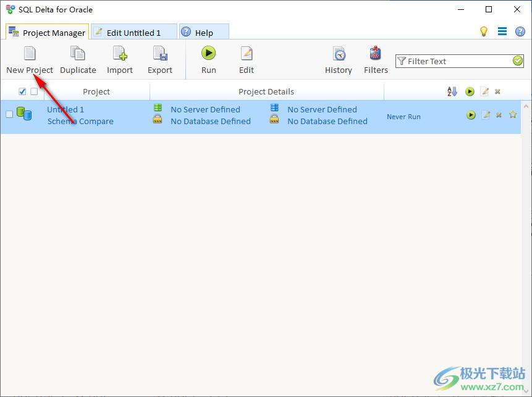The height and width of the screenshot is (397, 532).
Task: Open the Help tab
Action: point(204,32)
